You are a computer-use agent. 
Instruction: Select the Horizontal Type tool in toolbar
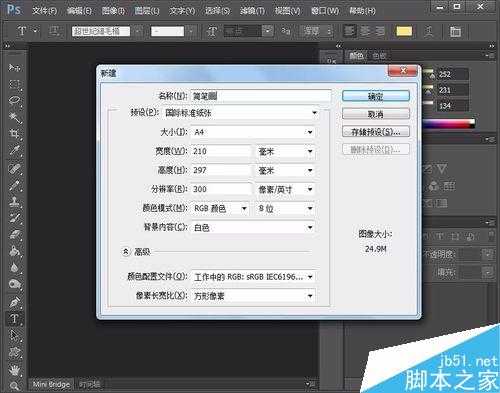pos(14,319)
